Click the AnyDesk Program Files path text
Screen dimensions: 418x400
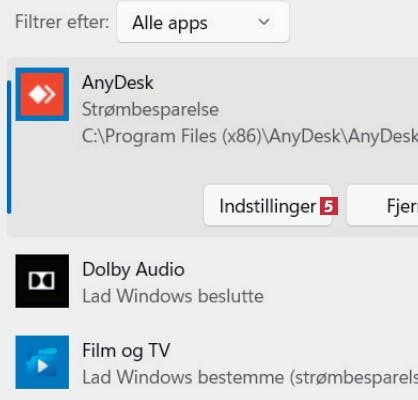pos(250,136)
